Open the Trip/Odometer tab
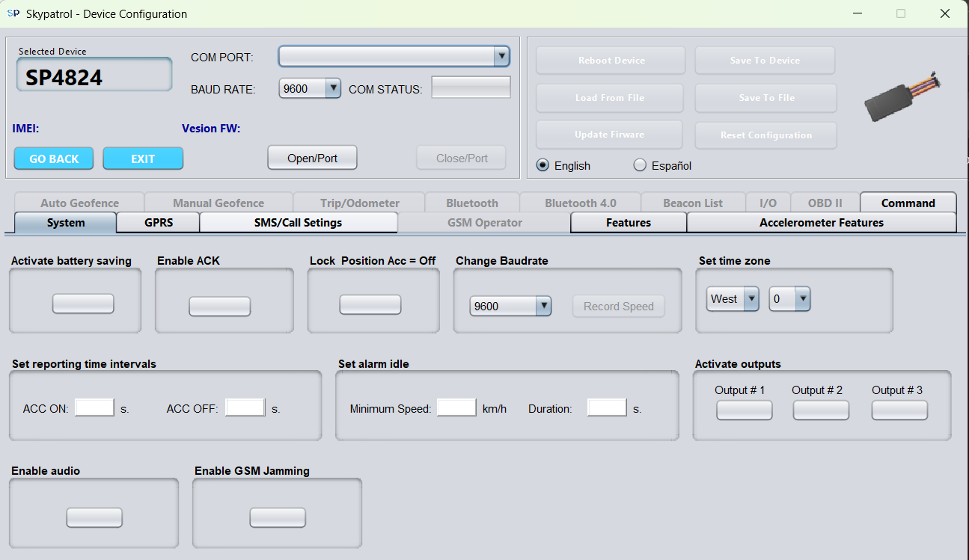The image size is (969, 560). pyautogui.click(x=359, y=203)
